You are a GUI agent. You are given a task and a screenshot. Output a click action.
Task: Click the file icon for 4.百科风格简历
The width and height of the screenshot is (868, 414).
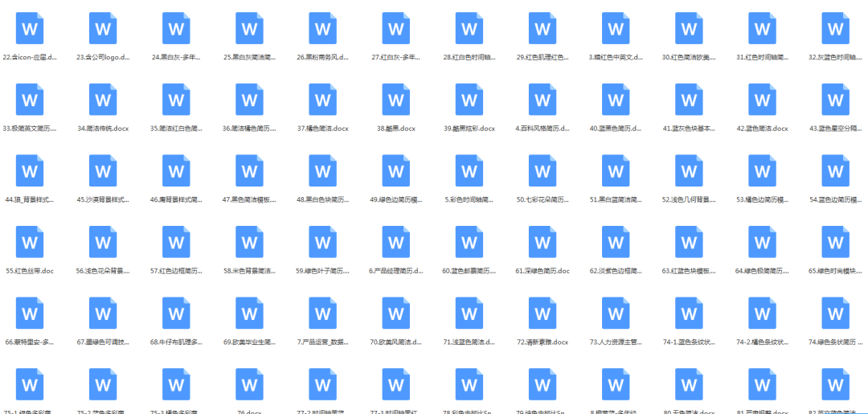click(542, 100)
